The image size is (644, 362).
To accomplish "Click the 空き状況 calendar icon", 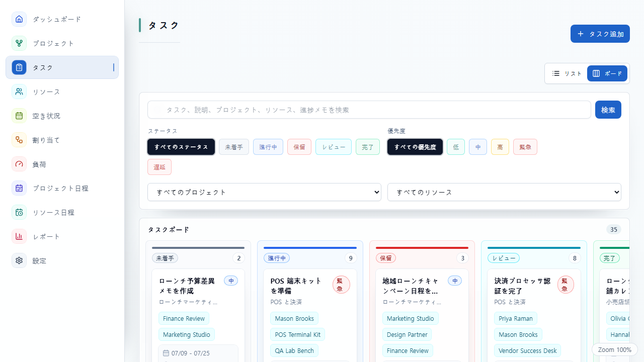I will point(19,116).
